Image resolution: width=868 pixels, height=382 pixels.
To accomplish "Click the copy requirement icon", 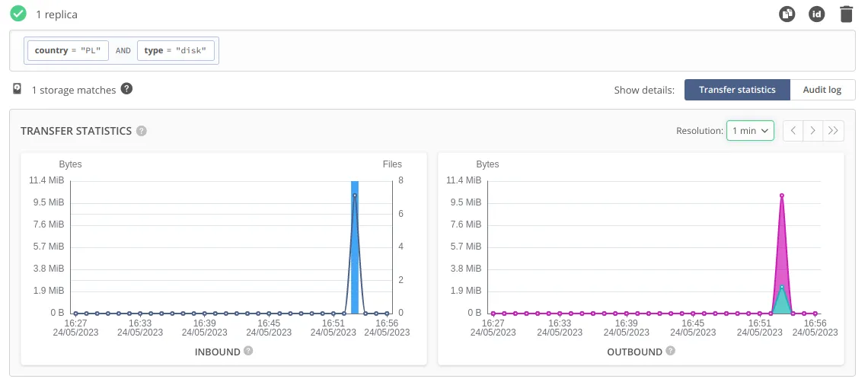I will [787, 14].
